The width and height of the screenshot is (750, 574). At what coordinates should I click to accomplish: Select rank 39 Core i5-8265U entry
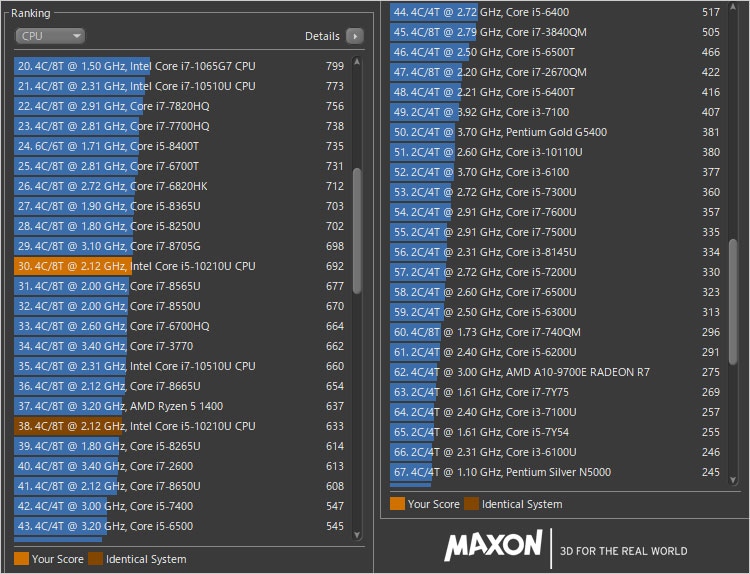179,446
